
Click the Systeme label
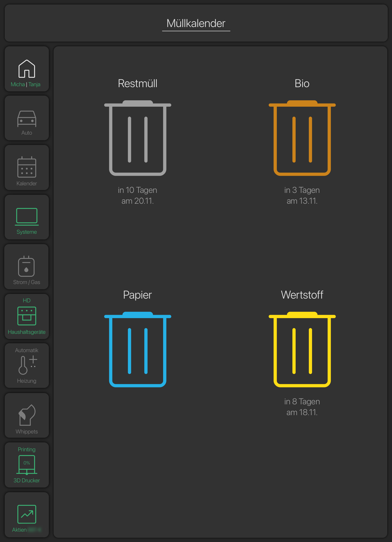[27, 232]
